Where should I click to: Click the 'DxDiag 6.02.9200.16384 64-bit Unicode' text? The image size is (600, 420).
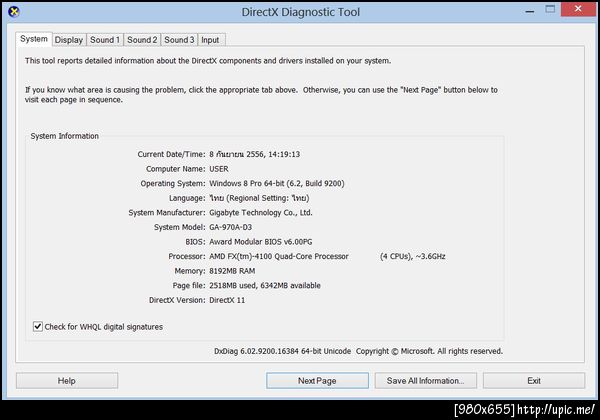[x=282, y=351]
